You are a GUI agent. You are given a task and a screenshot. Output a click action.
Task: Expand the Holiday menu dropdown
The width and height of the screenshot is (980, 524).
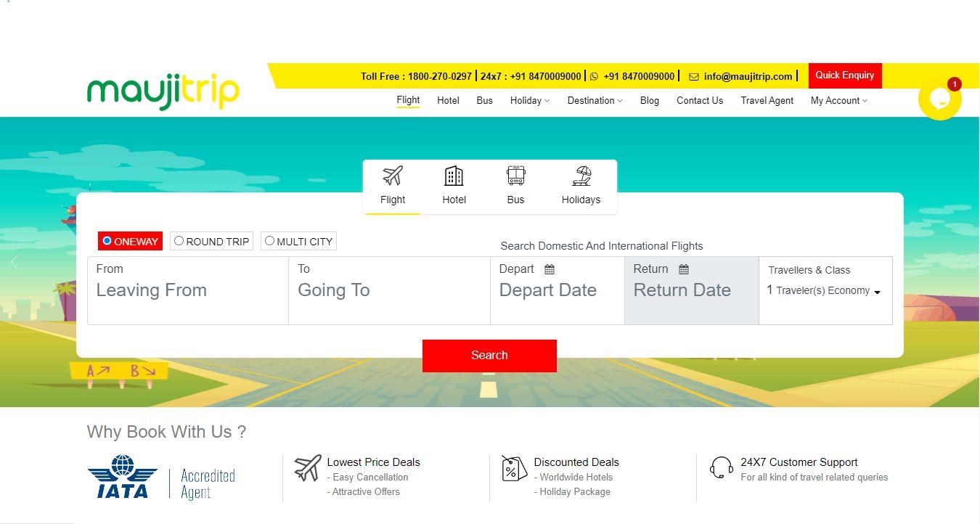(x=529, y=101)
